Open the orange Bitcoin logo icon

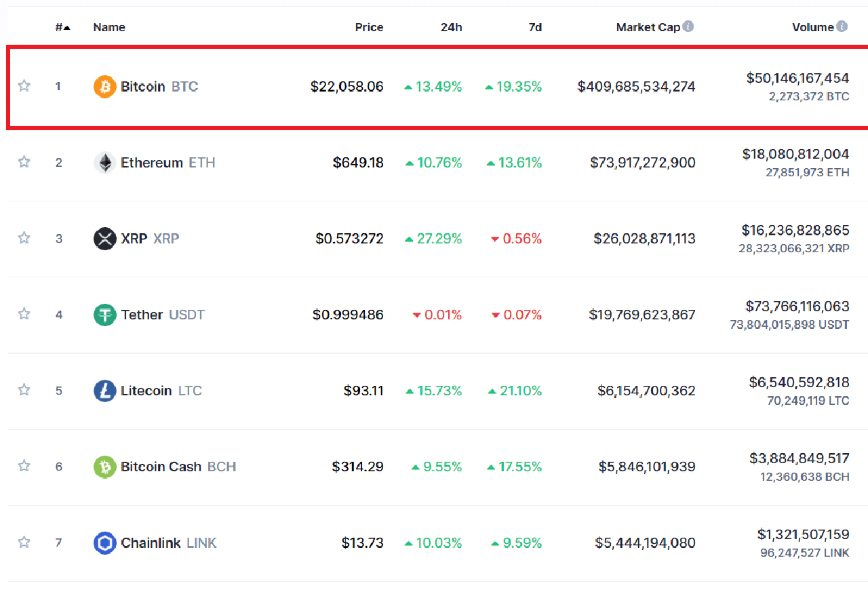tap(104, 87)
